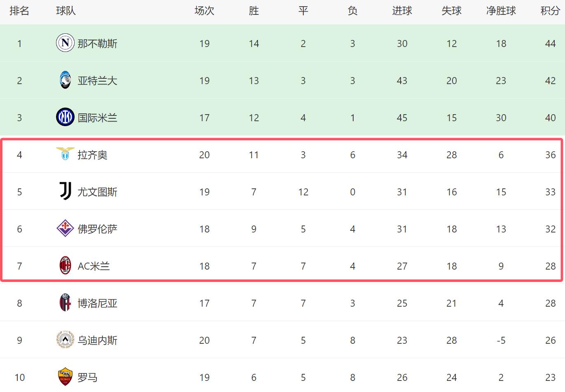Click 拉齐奥's points value 36
565x392 pixels.
click(x=550, y=155)
